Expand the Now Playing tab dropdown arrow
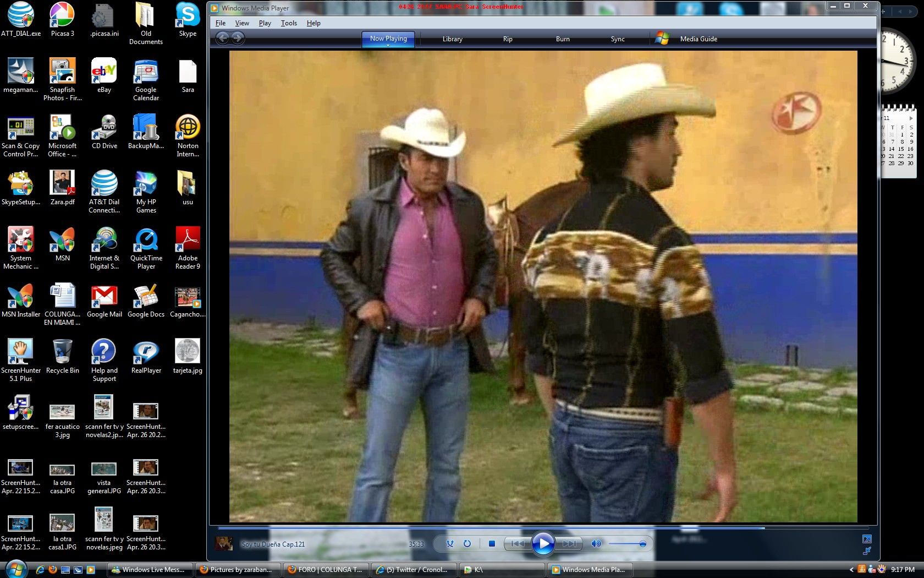Image resolution: width=924 pixels, height=578 pixels. 388,46
